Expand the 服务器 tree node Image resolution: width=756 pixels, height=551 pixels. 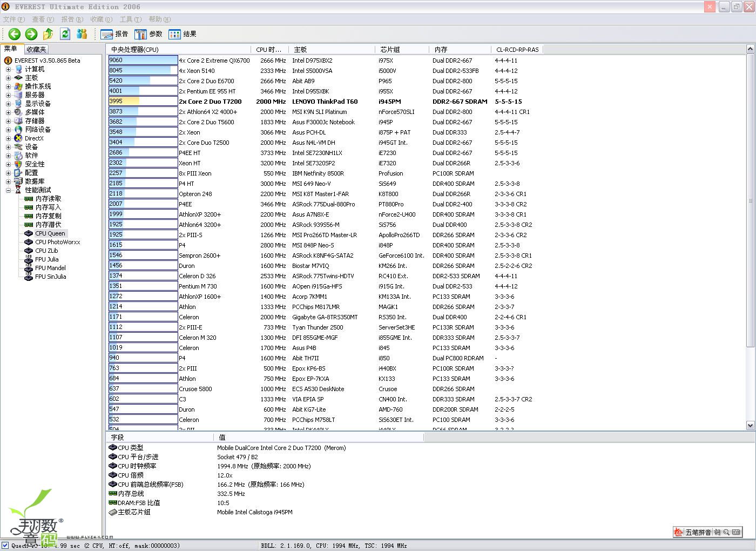pyautogui.click(x=8, y=95)
